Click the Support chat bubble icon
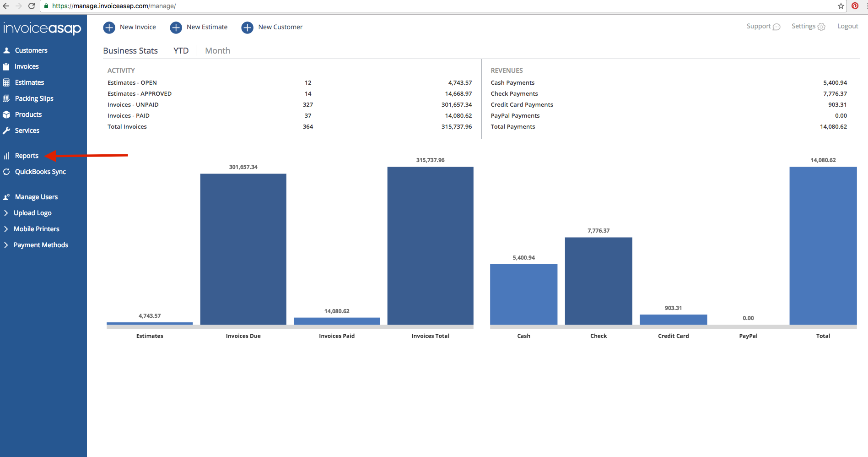Screen dimensions: 868x457 [776, 27]
